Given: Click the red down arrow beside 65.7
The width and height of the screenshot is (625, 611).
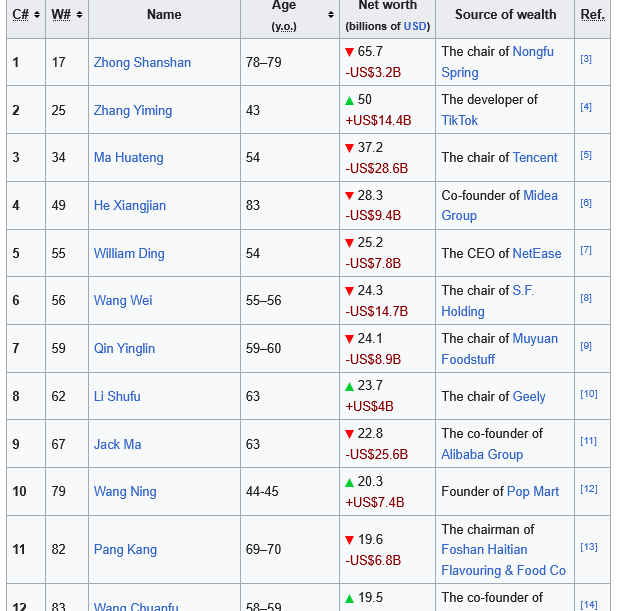Looking at the screenshot, I should tap(350, 52).
